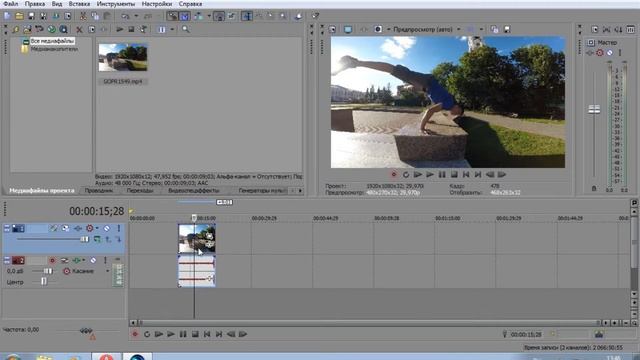Open 'Предпросмотр (авто)' quality dropdown
640x360 pixels.
click(x=427, y=29)
